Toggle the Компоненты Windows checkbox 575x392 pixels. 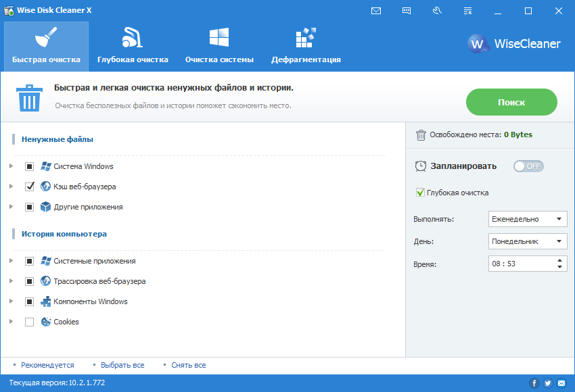(x=29, y=301)
